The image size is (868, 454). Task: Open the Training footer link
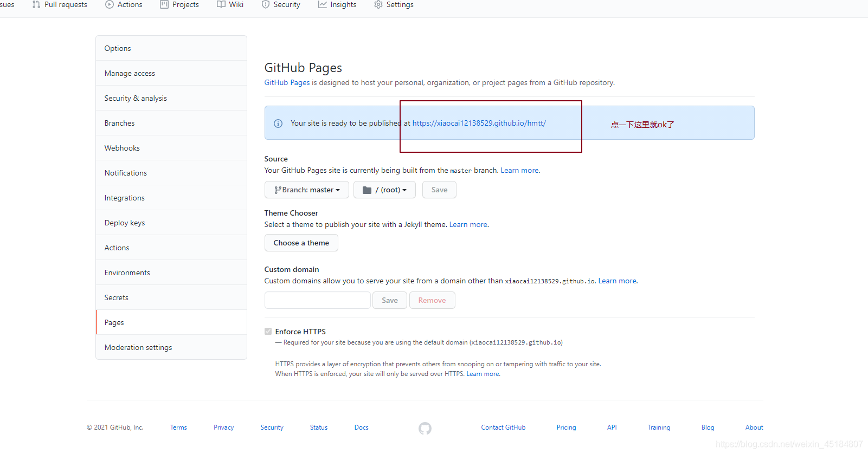(659, 427)
